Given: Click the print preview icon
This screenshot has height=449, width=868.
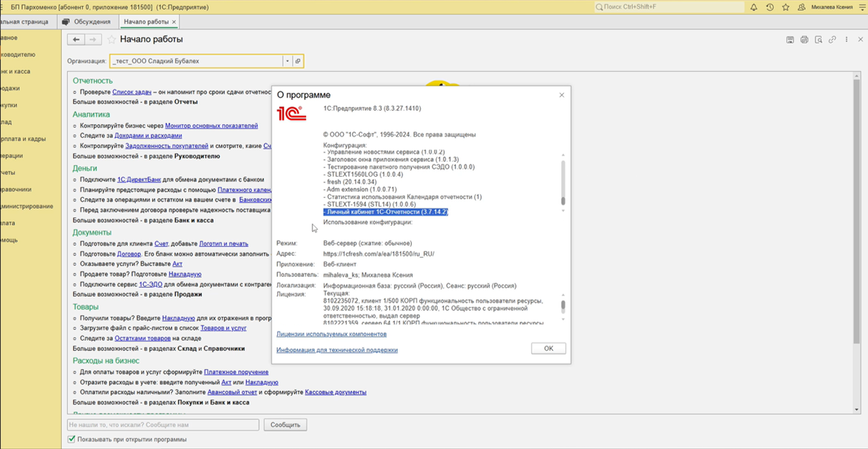Looking at the screenshot, I should [818, 40].
